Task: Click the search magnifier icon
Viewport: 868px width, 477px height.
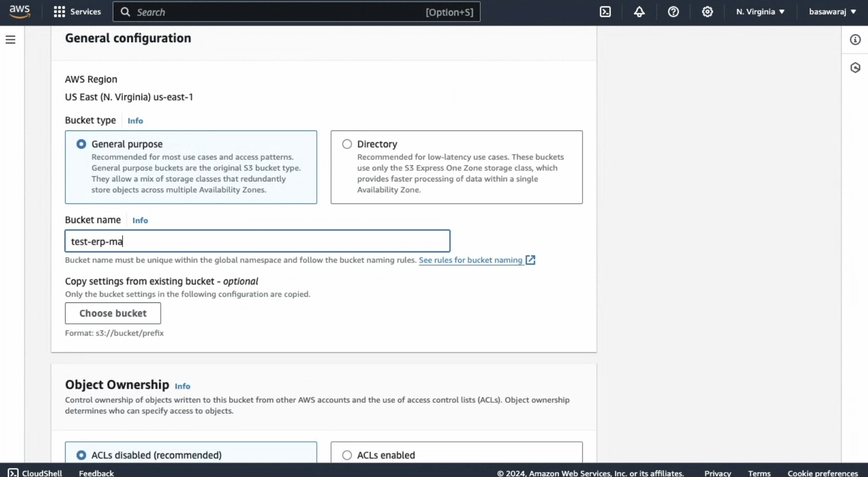Action: (125, 12)
